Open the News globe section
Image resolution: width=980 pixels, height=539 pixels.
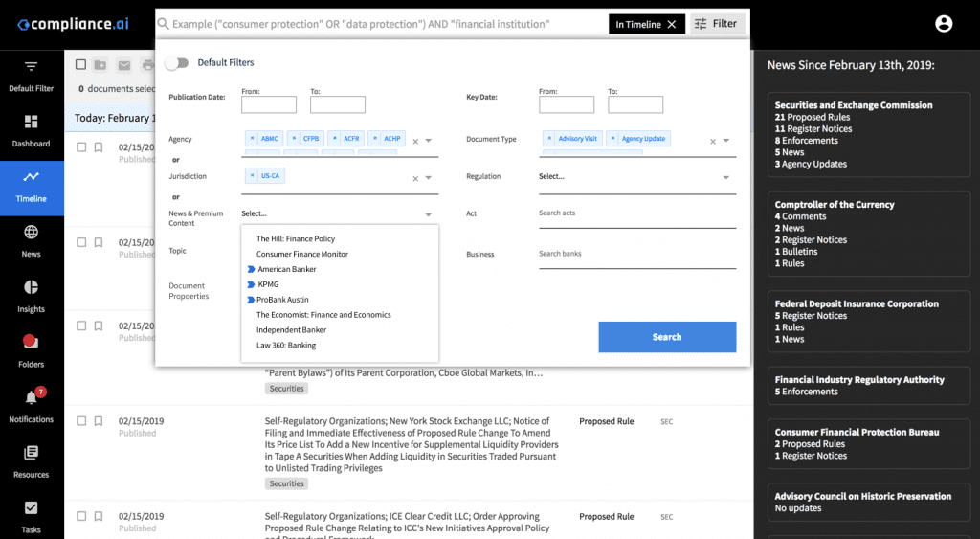[32, 241]
